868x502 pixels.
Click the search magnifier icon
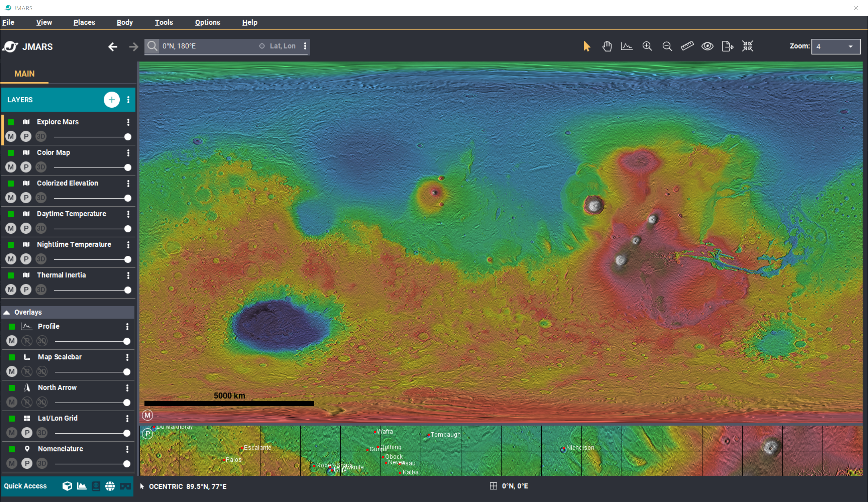152,46
